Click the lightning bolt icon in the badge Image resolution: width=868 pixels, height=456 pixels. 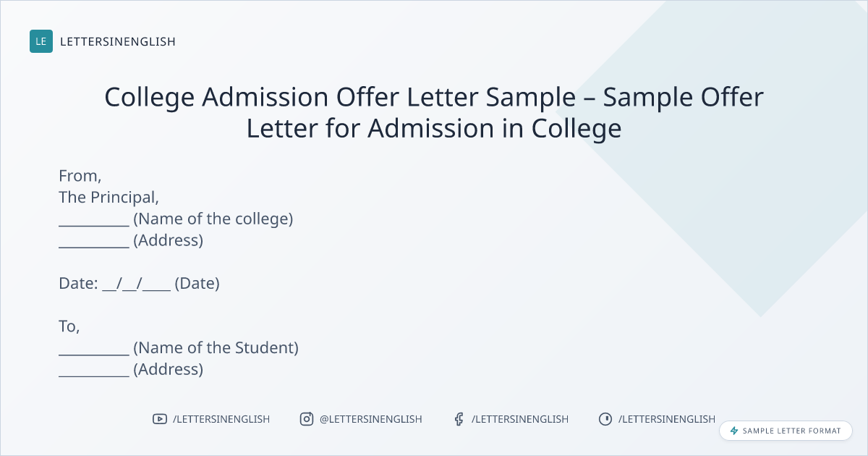click(734, 431)
